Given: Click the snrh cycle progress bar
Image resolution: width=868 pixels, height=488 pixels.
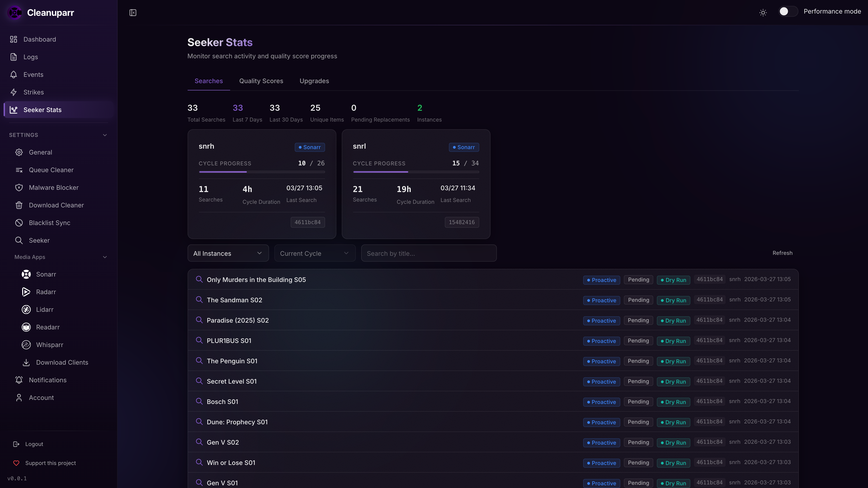Looking at the screenshot, I should pyautogui.click(x=262, y=172).
